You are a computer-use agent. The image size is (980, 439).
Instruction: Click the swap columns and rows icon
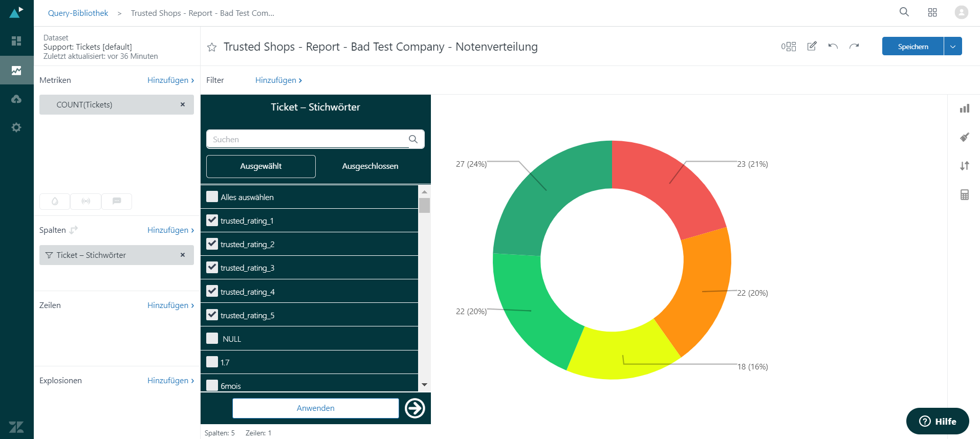74,230
